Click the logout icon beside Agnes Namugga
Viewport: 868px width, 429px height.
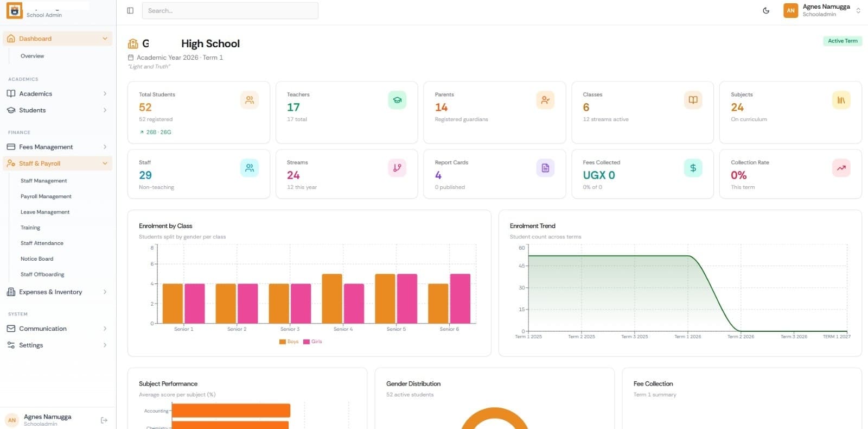pyautogui.click(x=104, y=420)
